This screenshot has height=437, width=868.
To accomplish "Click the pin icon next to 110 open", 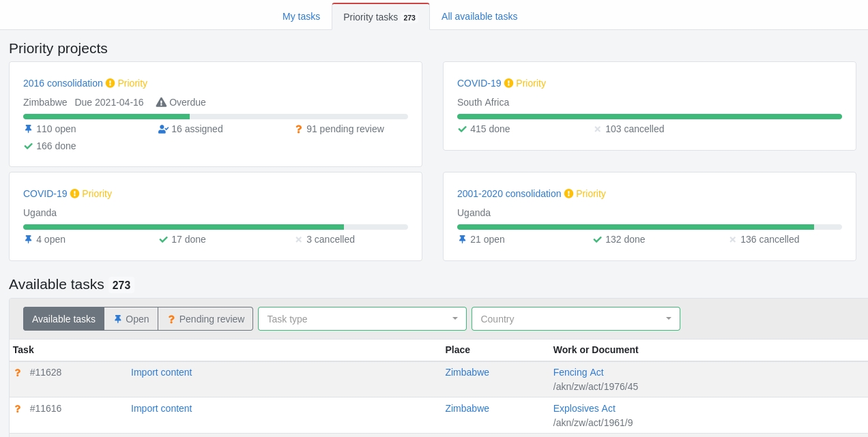I will (28, 129).
